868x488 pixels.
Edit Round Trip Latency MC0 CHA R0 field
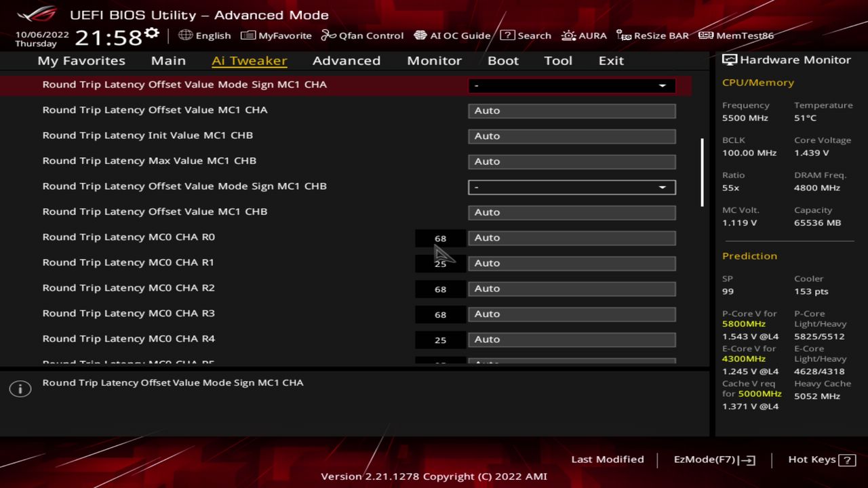(572, 238)
